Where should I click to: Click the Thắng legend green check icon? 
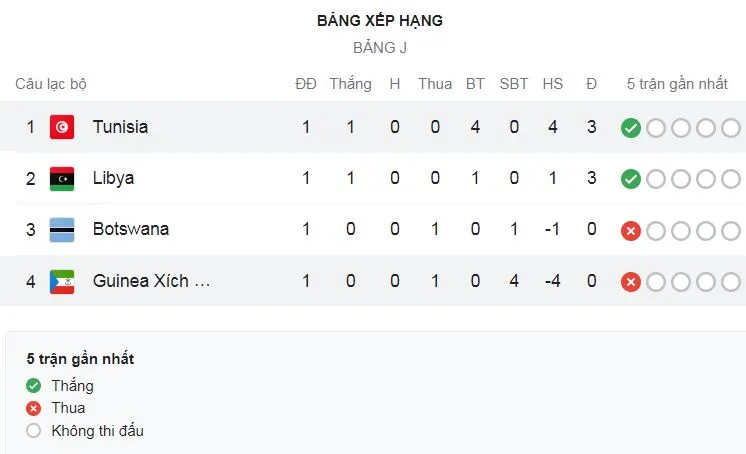[x=34, y=386]
